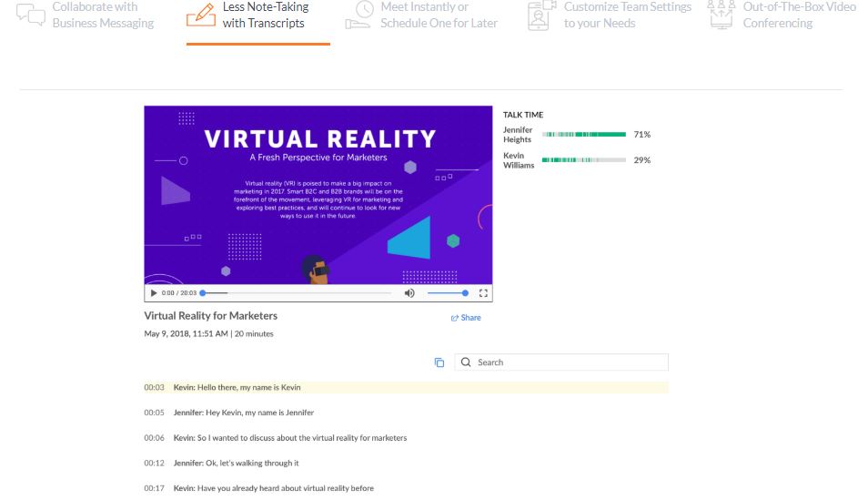Select line 'Jennifer: Hey Kevin, my name is Jennifer'
This screenshot has height=500, width=868.
tap(244, 413)
